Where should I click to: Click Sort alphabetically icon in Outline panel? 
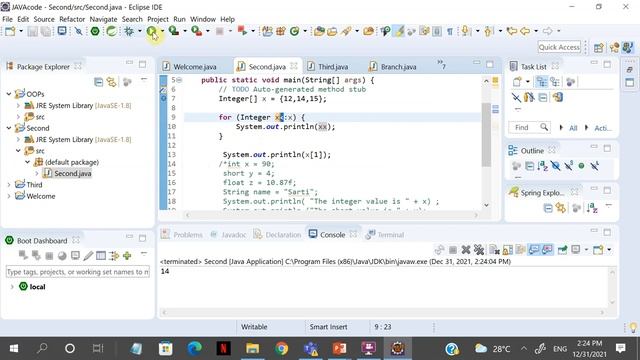[542, 166]
